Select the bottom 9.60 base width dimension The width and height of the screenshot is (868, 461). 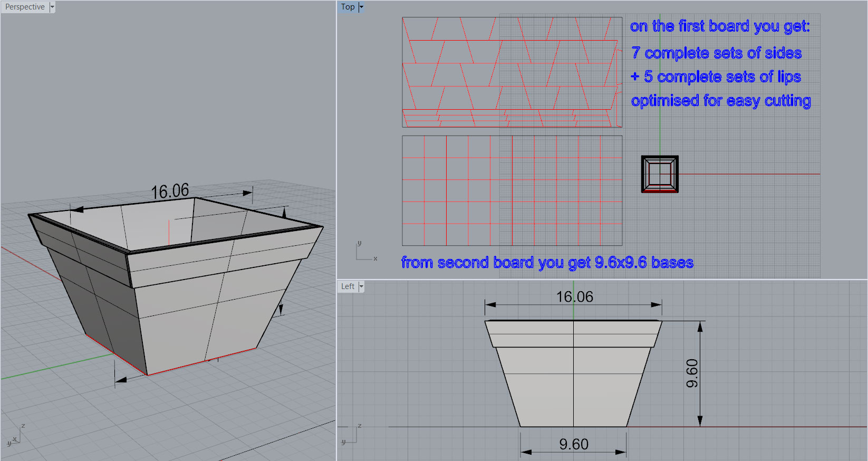(573, 445)
